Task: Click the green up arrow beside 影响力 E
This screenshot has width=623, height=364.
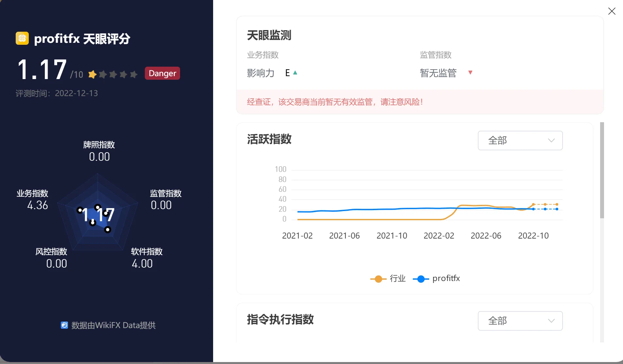Action: coord(295,73)
